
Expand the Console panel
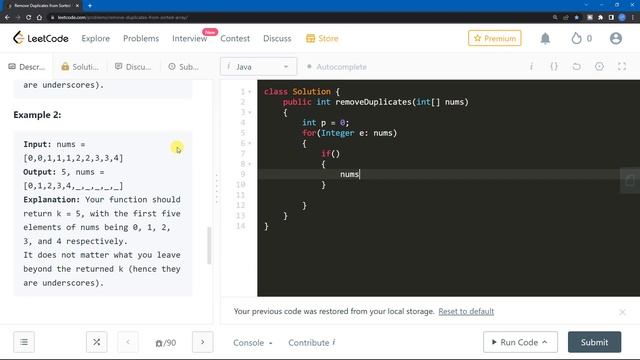click(252, 342)
